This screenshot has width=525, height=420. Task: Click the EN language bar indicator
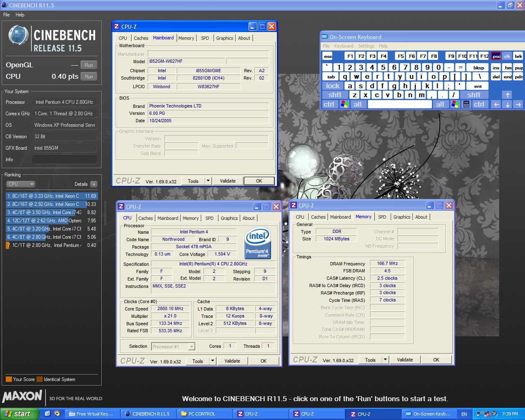(464, 414)
